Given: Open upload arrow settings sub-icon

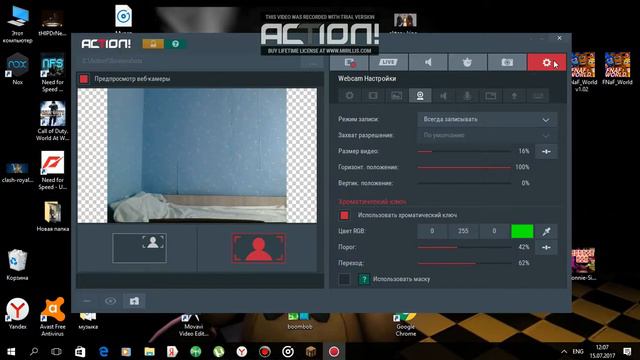Looking at the screenshot, I should [514, 96].
